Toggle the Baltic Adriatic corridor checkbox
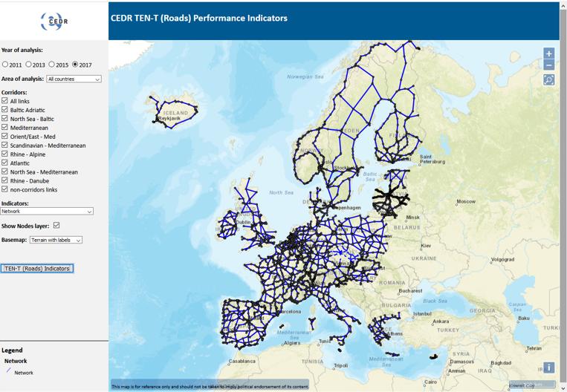567x392 pixels. (4, 109)
